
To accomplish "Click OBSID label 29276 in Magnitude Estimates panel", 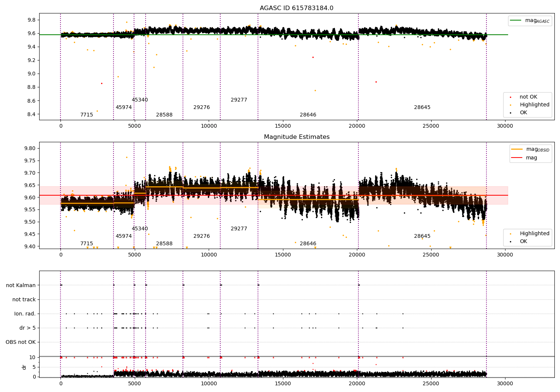I will pyautogui.click(x=202, y=236).
